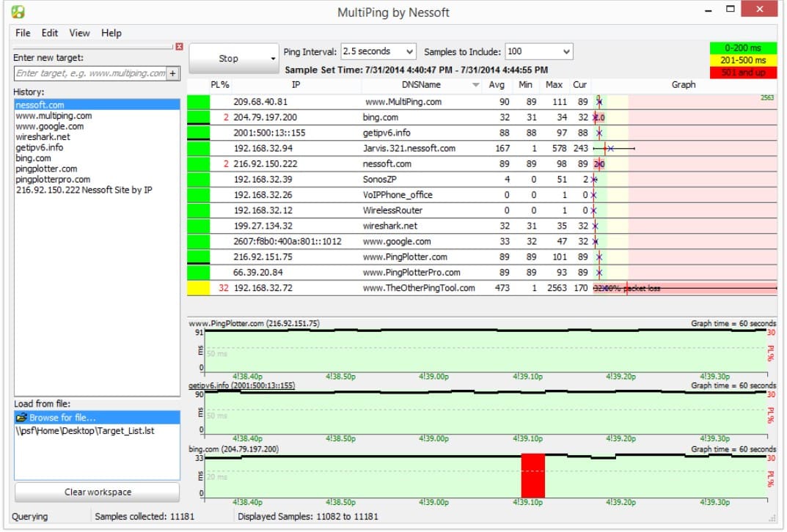Maximize the MultiPing window

click(731, 9)
